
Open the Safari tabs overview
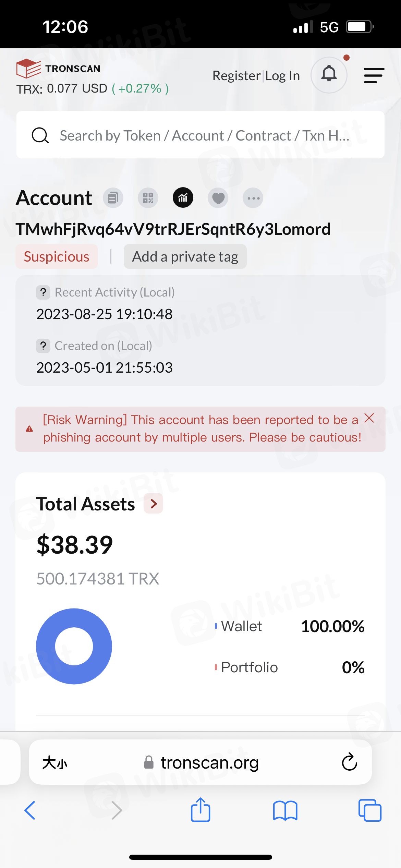[x=370, y=810]
